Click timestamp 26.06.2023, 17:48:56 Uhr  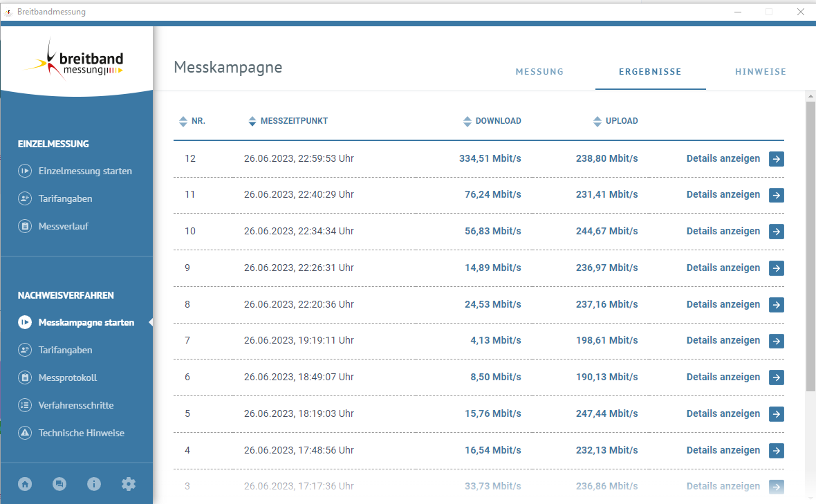[299, 450]
